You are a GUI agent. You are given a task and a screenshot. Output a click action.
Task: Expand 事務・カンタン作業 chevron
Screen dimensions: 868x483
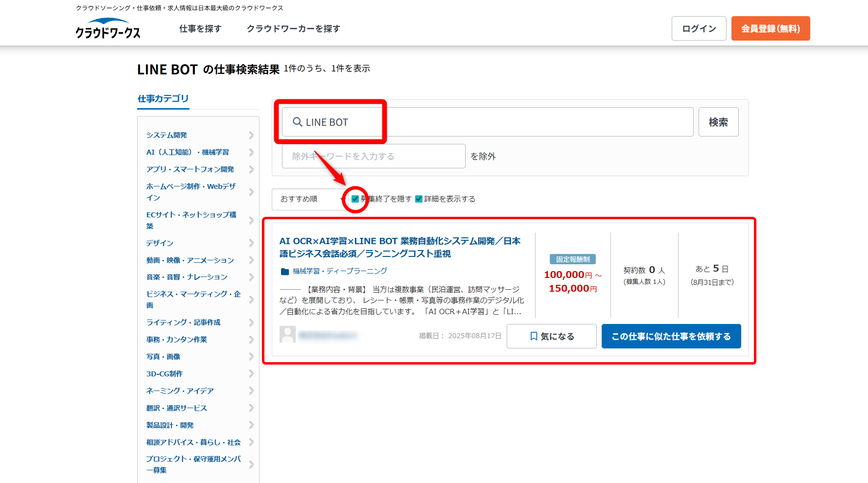pos(251,340)
